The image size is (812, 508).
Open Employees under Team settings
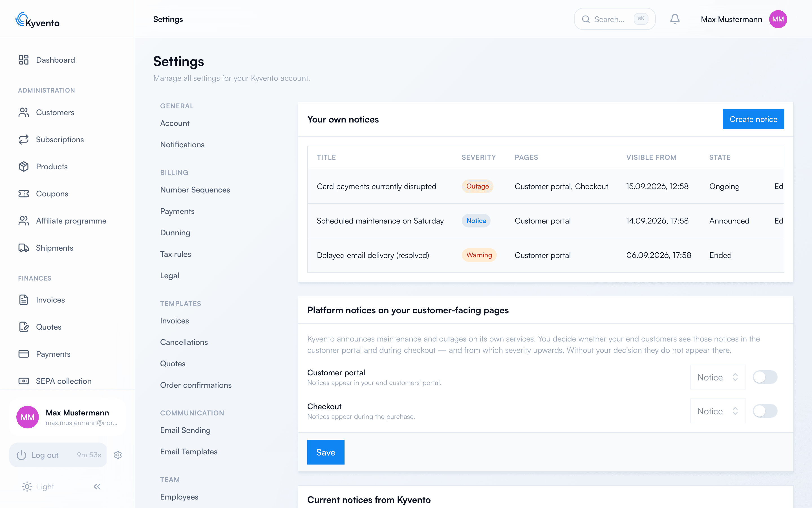tap(179, 497)
